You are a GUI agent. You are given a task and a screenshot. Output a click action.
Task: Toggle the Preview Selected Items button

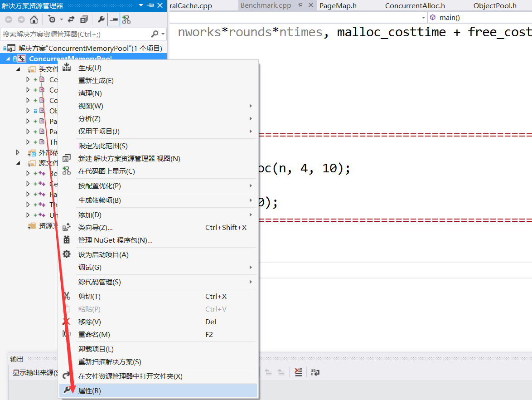tap(114, 20)
